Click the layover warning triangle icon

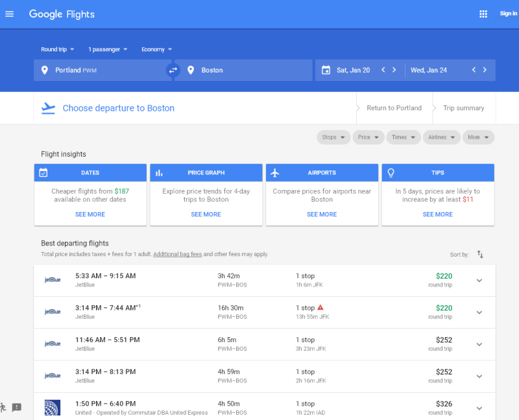[x=320, y=308]
